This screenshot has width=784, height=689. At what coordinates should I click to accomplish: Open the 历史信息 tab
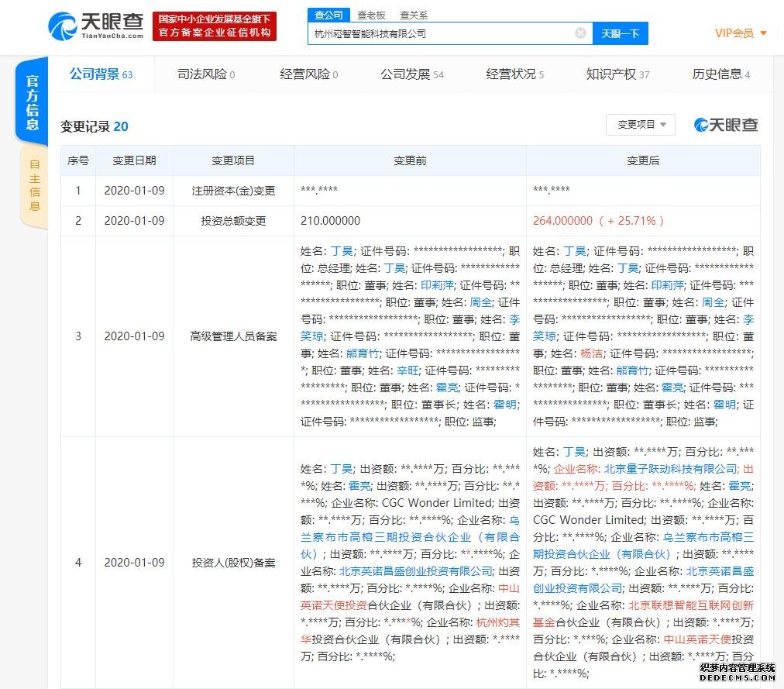tap(721, 74)
